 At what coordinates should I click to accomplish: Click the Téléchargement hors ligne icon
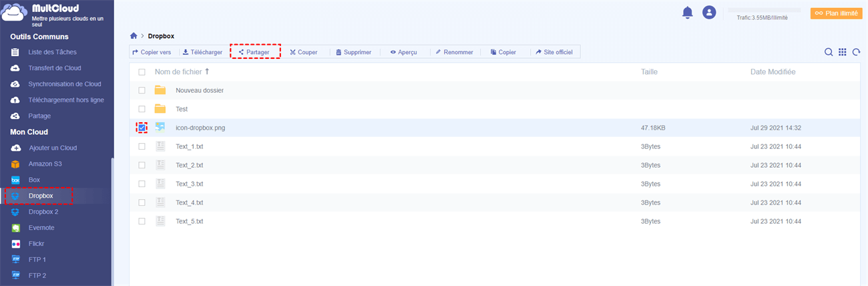15,100
